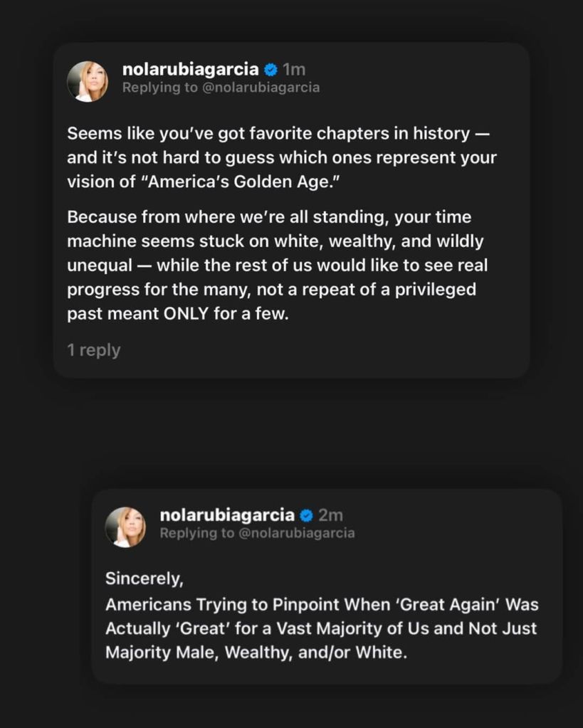Click the profile avatar on the 2m post
This screenshot has height=728, width=583.
pos(125,527)
